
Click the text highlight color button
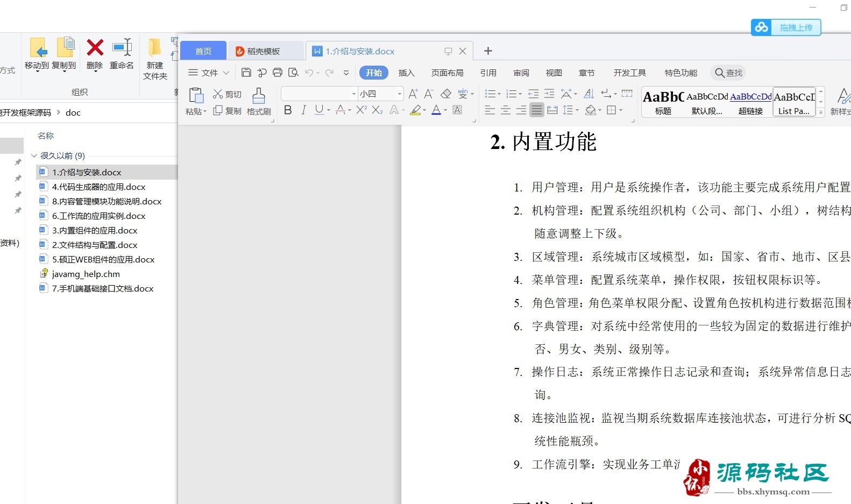(x=415, y=110)
